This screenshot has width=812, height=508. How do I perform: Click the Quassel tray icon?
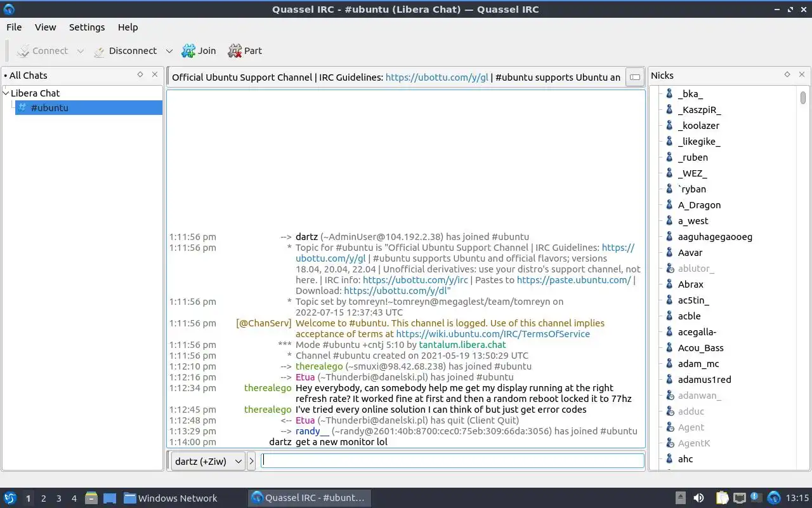[x=774, y=498]
